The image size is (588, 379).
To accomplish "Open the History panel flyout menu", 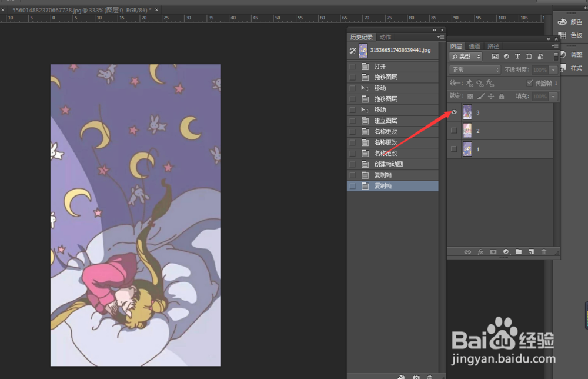I will [x=440, y=37].
